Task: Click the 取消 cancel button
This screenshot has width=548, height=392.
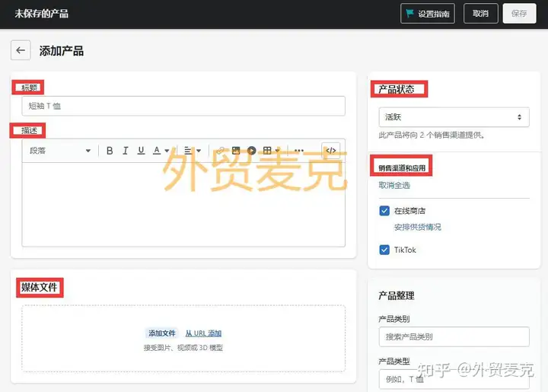Action: pyautogui.click(x=480, y=14)
